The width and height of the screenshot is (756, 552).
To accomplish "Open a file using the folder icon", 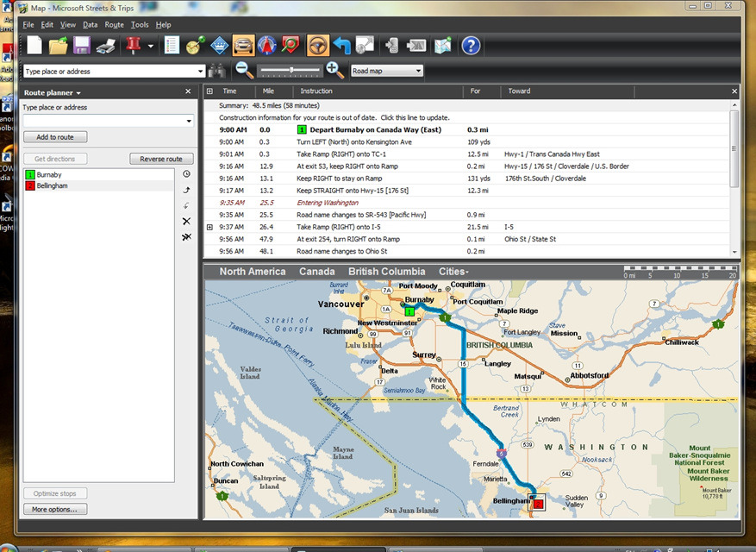I will point(59,45).
